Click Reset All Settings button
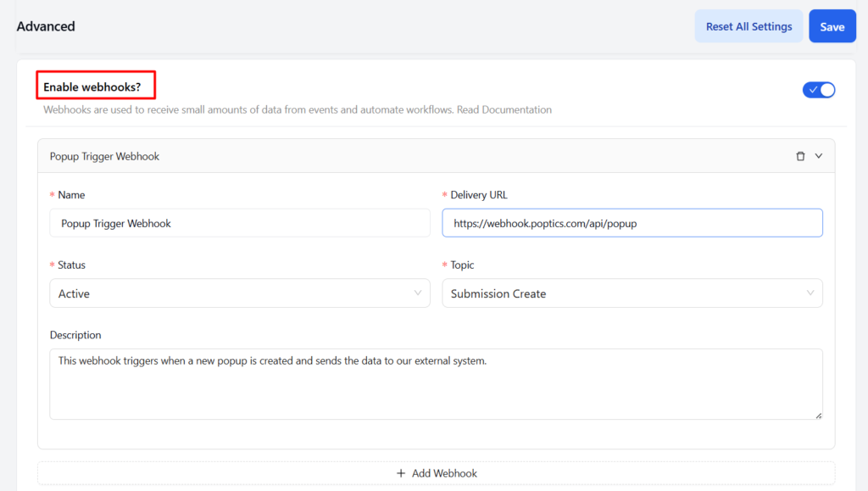This screenshot has width=868, height=491. pos(748,26)
